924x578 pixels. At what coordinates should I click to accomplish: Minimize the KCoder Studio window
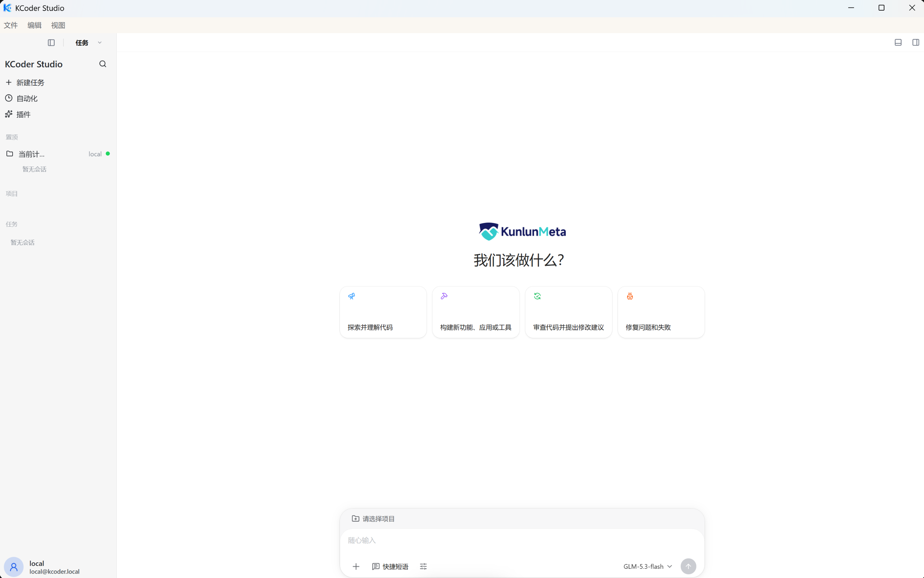(851, 8)
